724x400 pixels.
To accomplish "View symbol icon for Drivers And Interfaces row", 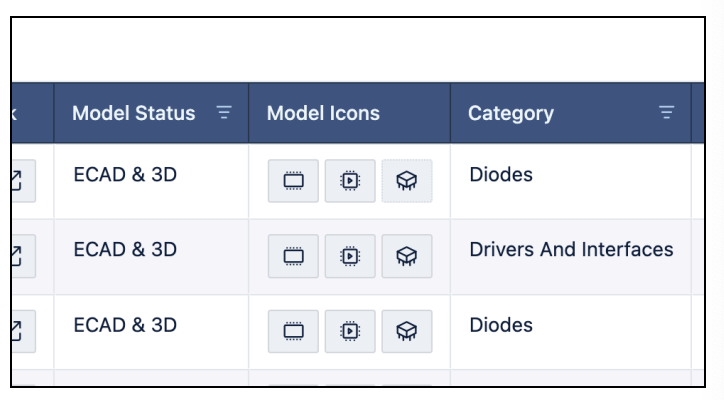I will [293, 256].
